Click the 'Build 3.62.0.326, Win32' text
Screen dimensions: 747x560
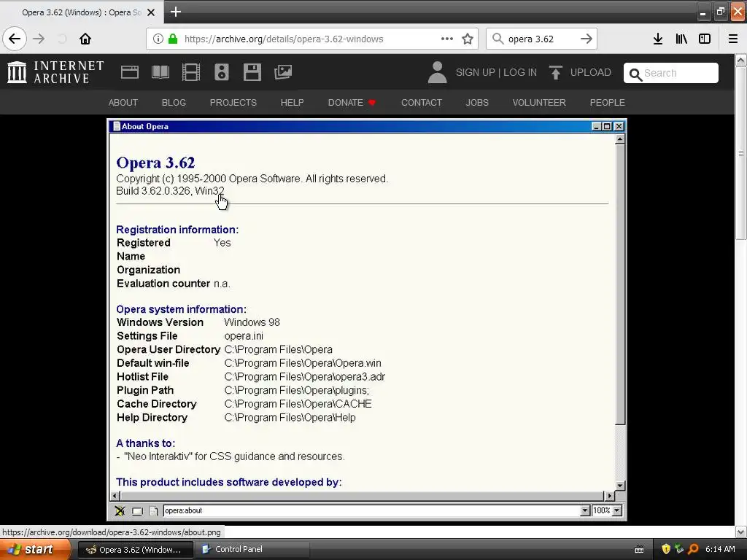pos(170,191)
